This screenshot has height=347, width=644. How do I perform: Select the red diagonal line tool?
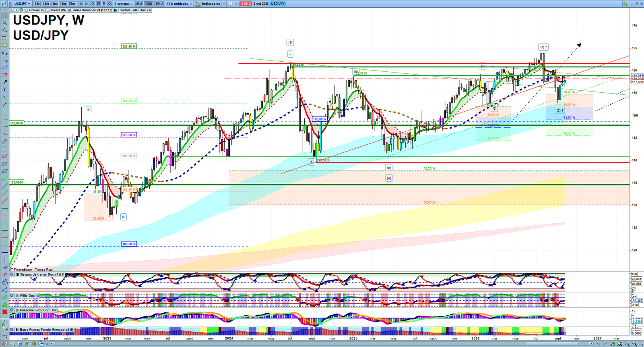pos(4,201)
